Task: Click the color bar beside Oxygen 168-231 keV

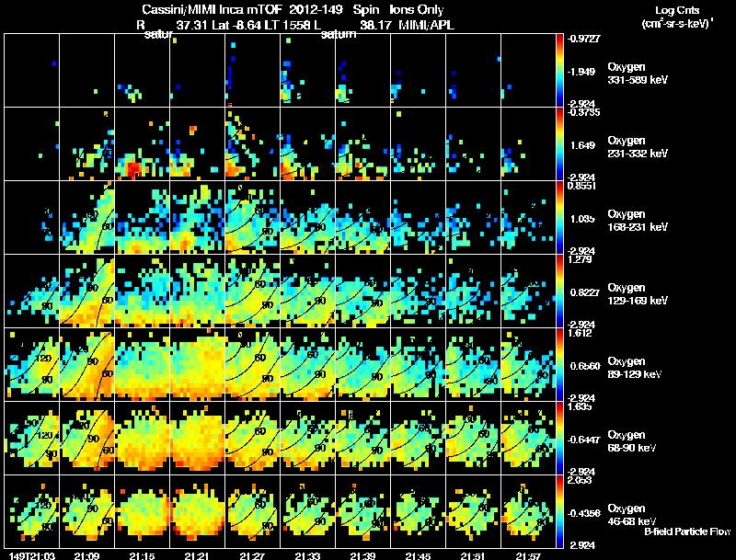Action: click(x=559, y=218)
